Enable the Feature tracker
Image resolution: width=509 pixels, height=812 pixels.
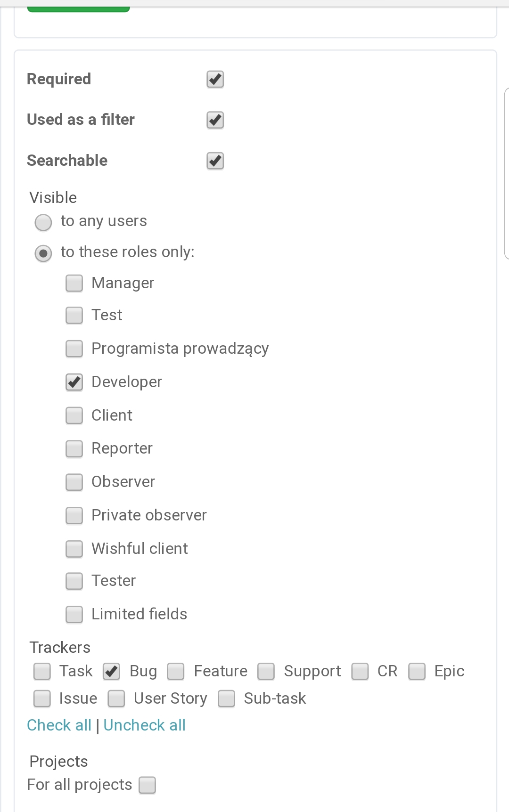tap(176, 672)
